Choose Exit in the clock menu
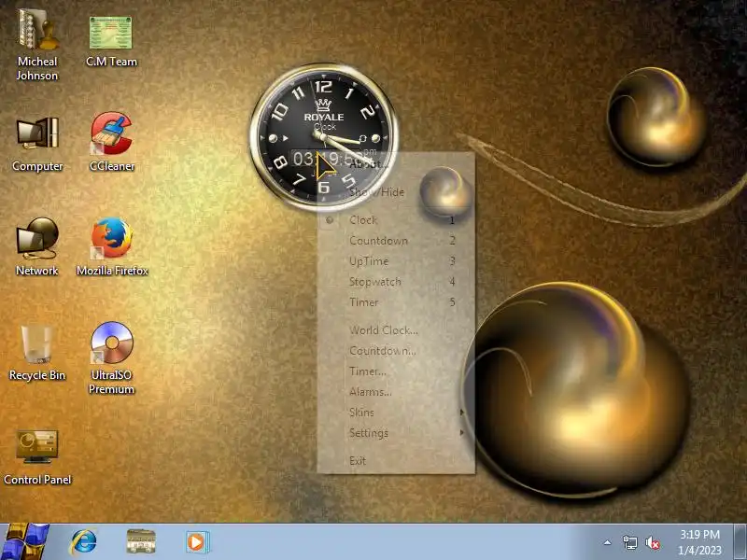 pos(395,460)
